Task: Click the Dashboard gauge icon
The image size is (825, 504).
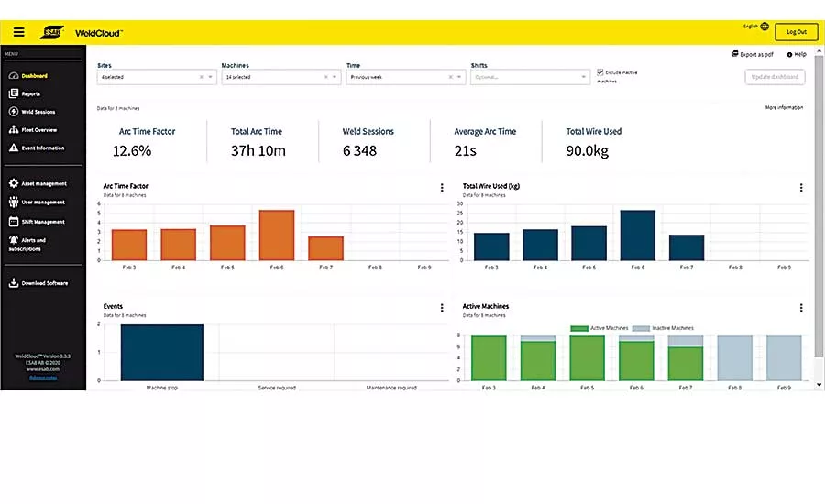Action: click(14, 76)
